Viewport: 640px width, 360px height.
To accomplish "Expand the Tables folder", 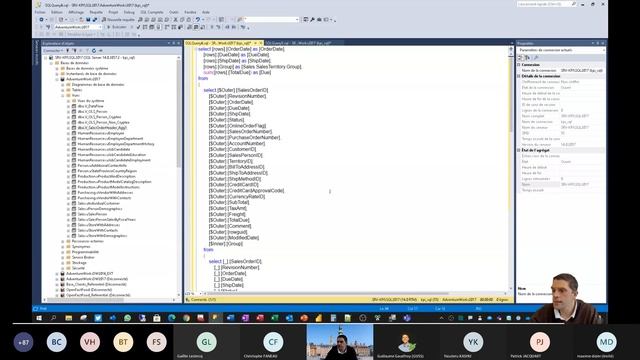I will pos(63,90).
